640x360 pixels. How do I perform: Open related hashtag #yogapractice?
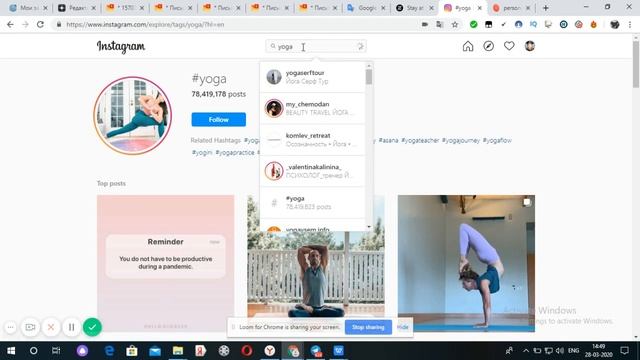click(235, 153)
